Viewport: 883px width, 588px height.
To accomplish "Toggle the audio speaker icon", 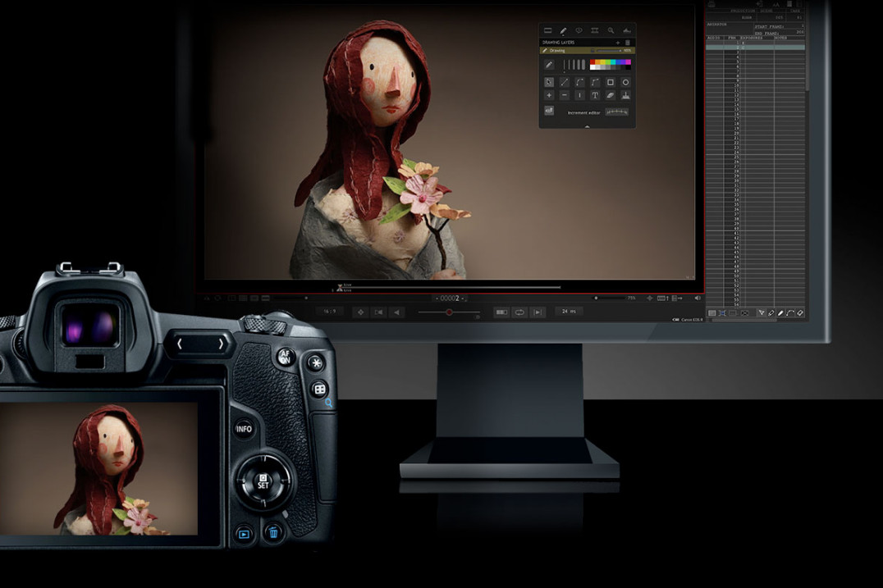I will [698, 299].
